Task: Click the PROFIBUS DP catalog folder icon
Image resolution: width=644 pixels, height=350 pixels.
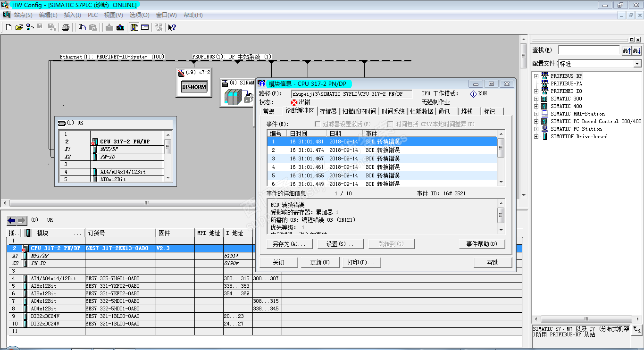Action: (x=545, y=76)
